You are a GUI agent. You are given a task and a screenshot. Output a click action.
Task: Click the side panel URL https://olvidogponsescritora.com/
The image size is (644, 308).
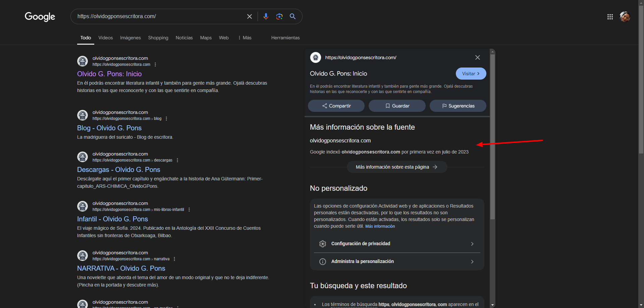(x=361, y=57)
